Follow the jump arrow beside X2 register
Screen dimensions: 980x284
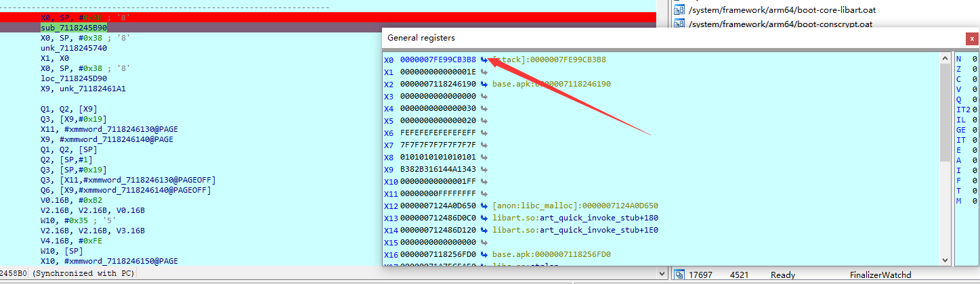(x=484, y=84)
